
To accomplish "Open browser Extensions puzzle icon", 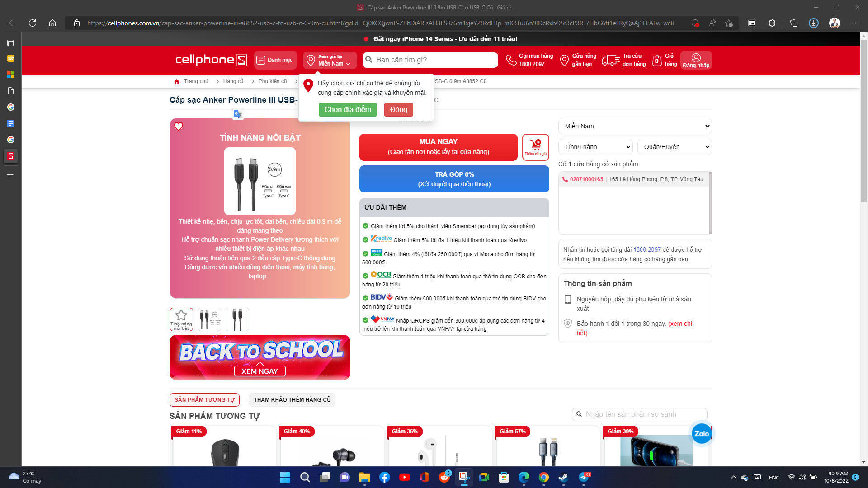I will 772,23.
